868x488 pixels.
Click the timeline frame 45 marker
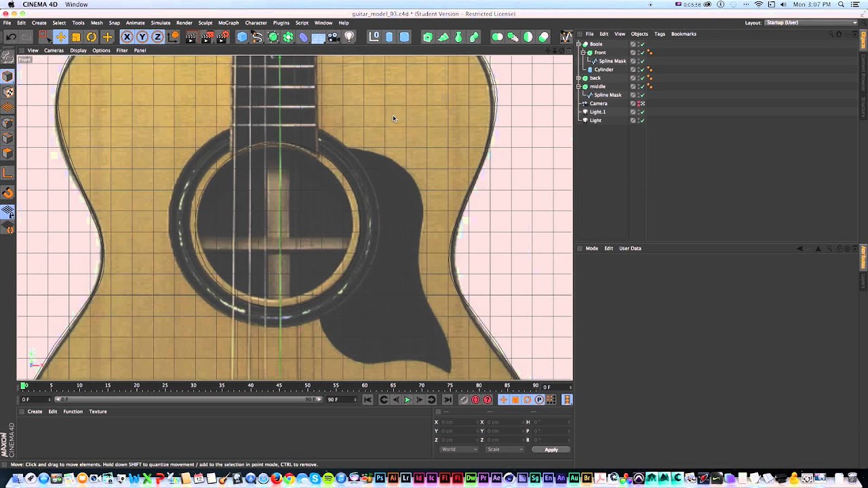point(279,386)
